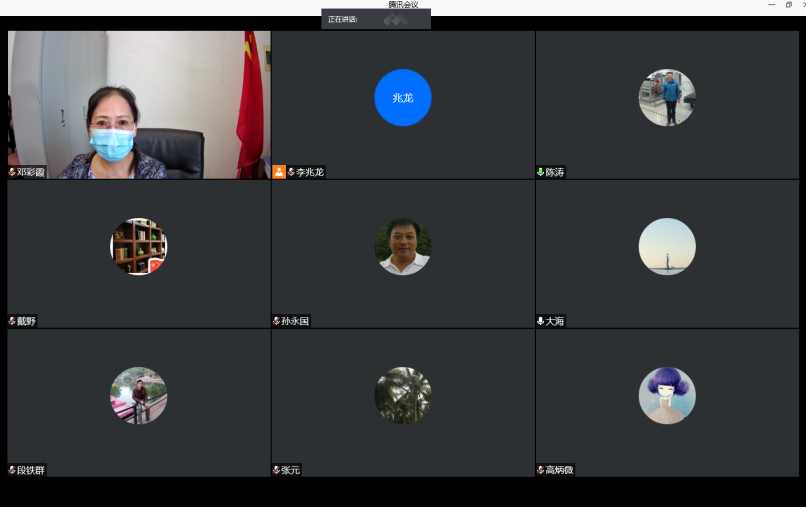This screenshot has height=507, width=806.
Task: Click the muted mic icon next to 高炳微
Action: tap(541, 470)
